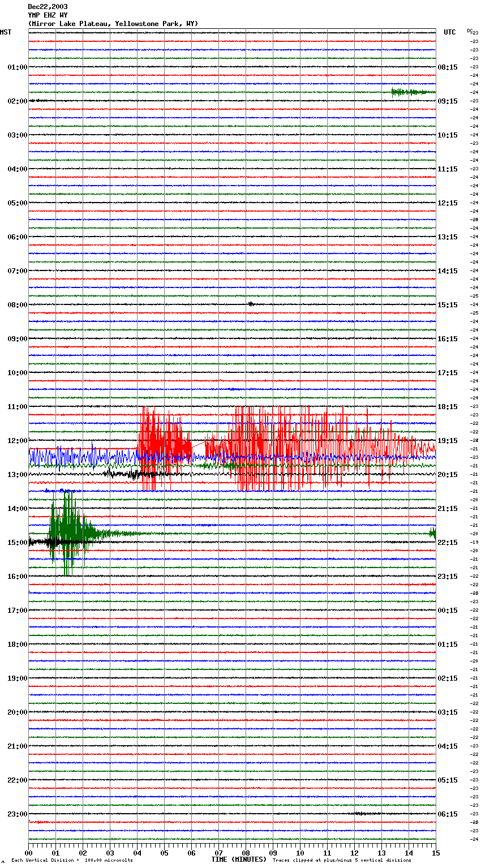This screenshot has height=868, width=481.
Task: Click the 09:15 UTC time label
Action: (x=448, y=101)
